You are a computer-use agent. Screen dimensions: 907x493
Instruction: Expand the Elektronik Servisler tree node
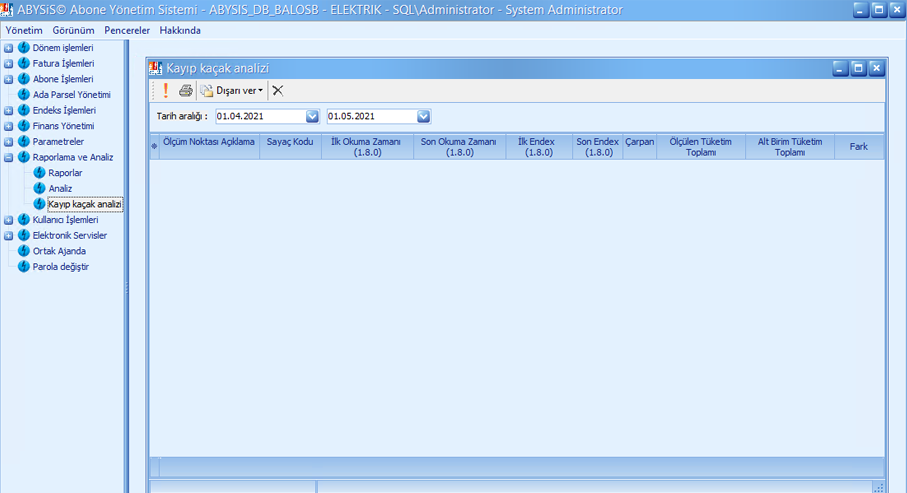click(x=9, y=236)
